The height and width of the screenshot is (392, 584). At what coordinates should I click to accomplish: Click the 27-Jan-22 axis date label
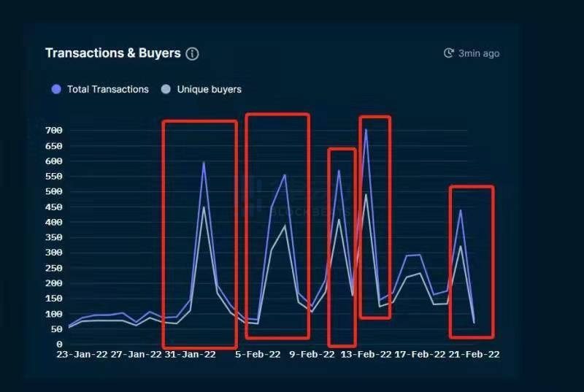(136, 354)
